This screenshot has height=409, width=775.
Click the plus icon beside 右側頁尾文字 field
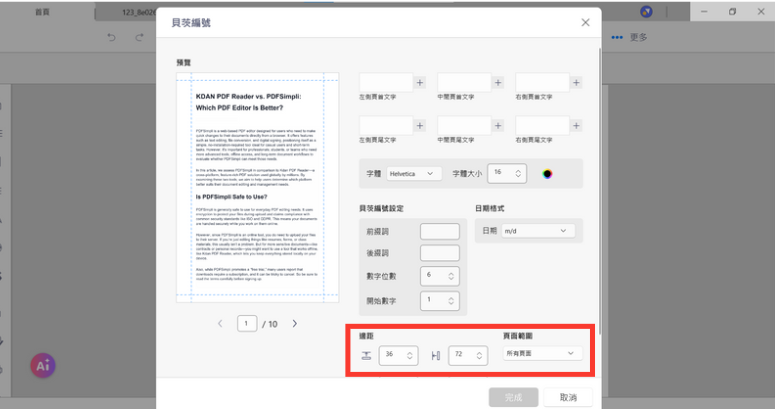[x=577, y=125]
